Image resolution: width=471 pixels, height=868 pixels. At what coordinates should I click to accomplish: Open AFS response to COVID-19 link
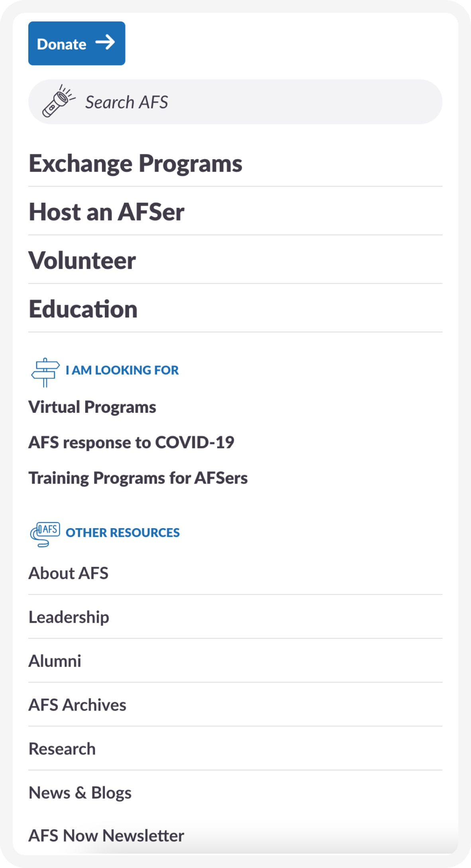131,442
